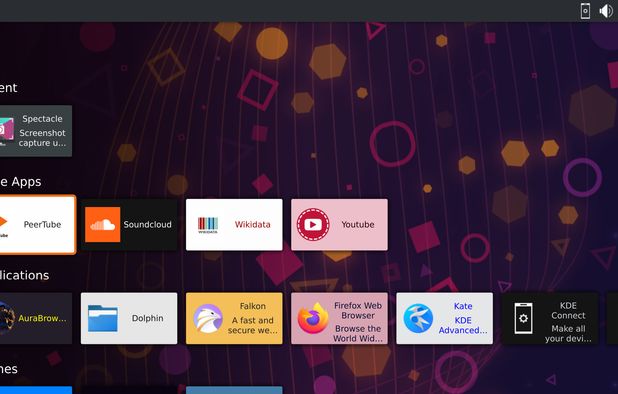The image size is (618, 394).
Task: Open Youtube tile label
Action: point(358,225)
